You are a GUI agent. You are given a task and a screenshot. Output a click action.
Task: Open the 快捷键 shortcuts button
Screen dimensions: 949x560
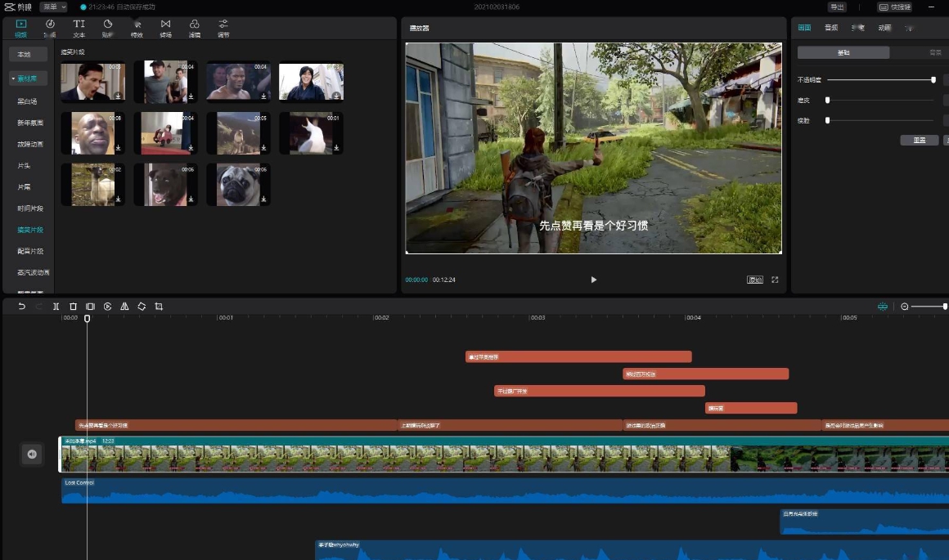pos(894,7)
